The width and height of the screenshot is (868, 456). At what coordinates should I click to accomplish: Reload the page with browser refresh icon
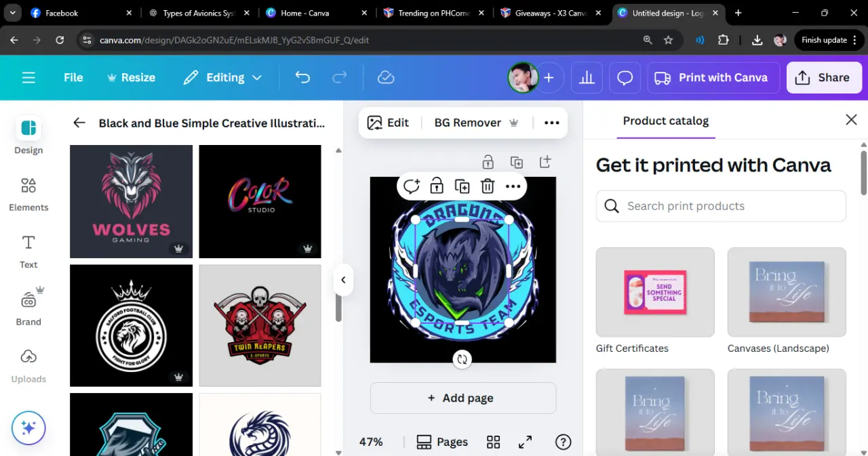click(x=60, y=40)
